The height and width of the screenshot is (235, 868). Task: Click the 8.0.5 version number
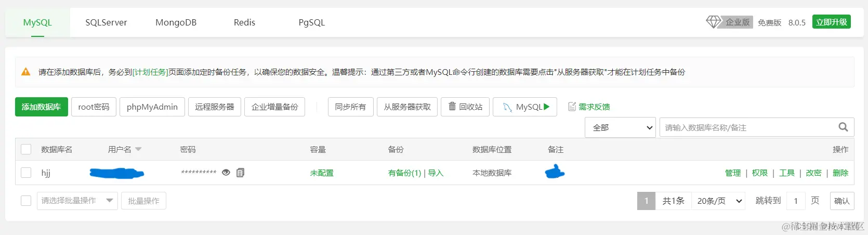click(797, 22)
